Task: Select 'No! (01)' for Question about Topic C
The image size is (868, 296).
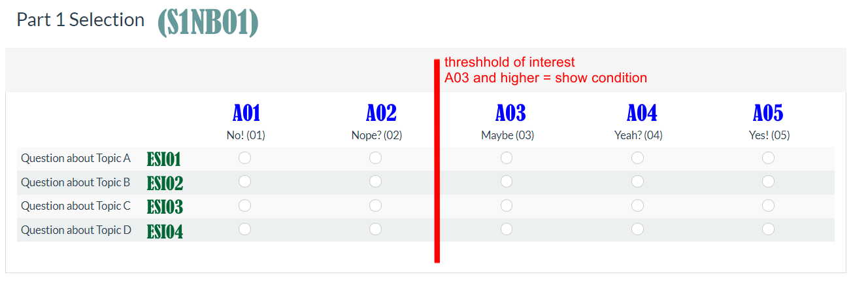Action: (x=245, y=206)
